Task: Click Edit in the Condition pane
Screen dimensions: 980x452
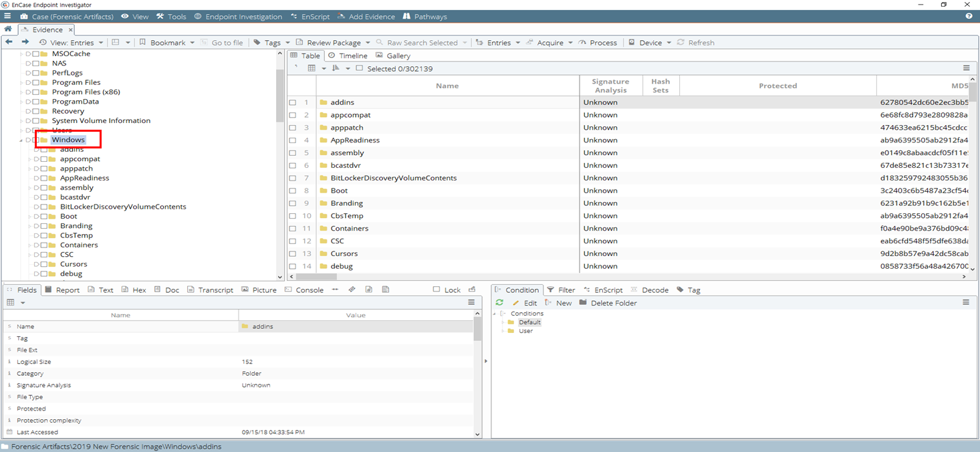Action: (x=525, y=303)
